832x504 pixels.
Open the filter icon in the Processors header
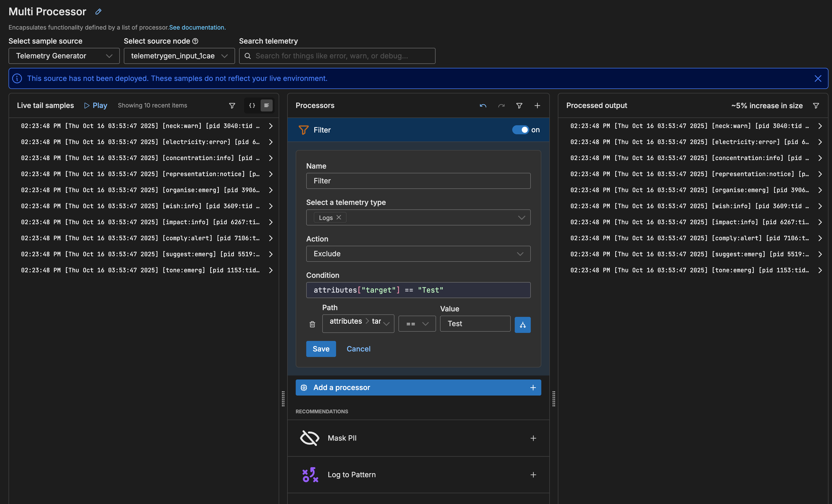(519, 106)
